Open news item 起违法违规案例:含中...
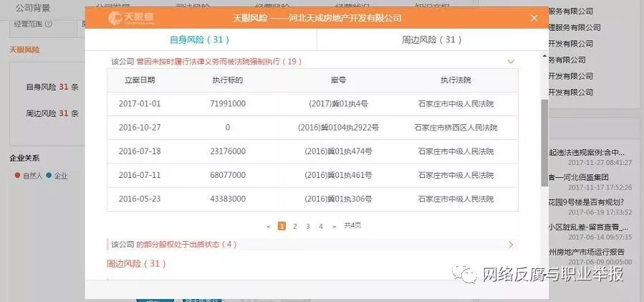 586,153
